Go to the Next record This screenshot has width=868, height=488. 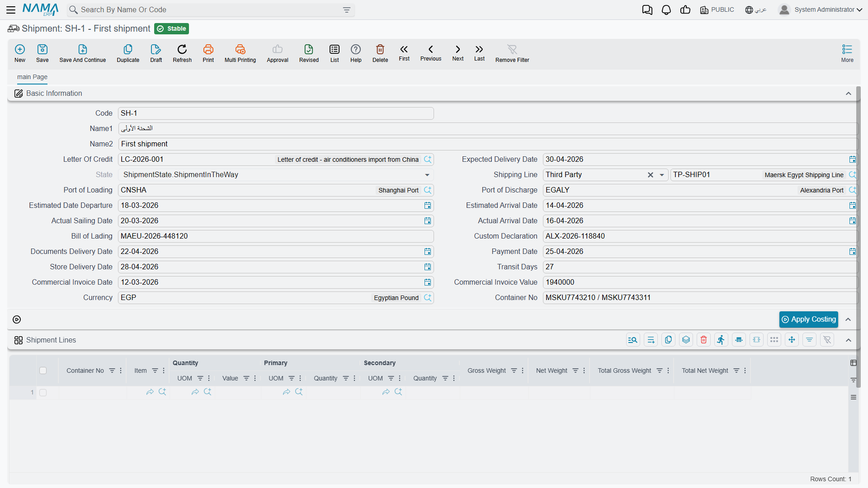(x=458, y=53)
